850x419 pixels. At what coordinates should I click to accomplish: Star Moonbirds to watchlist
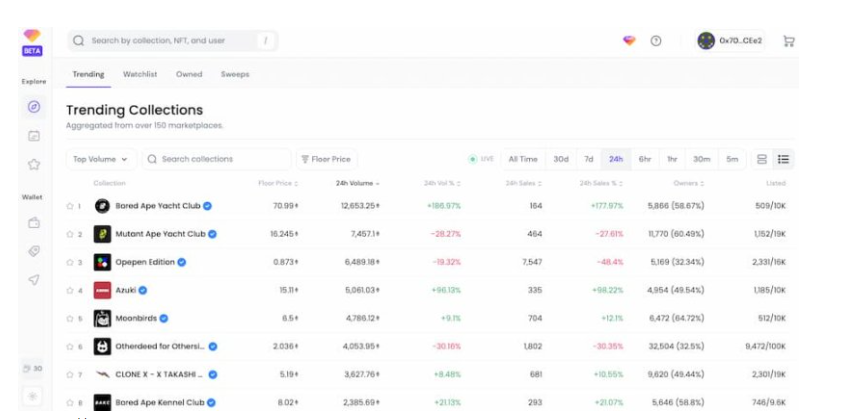(x=69, y=319)
